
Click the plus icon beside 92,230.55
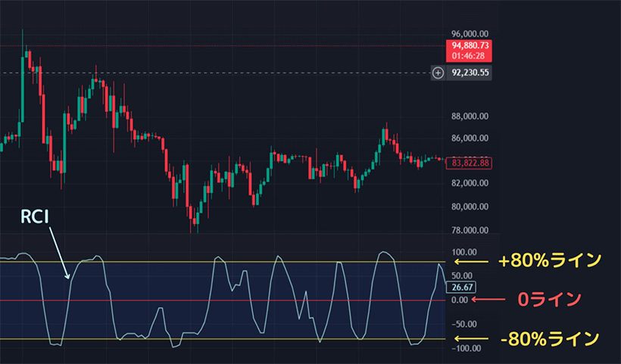coord(438,73)
